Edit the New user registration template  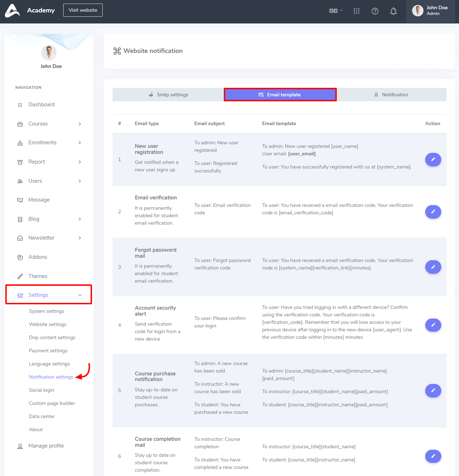coord(433,160)
